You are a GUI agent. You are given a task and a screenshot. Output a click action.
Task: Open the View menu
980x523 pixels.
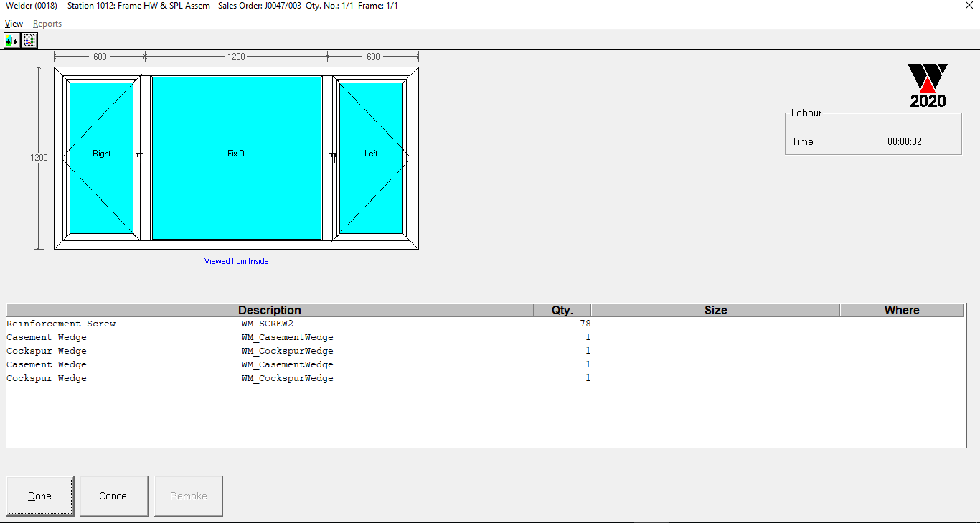(x=14, y=24)
